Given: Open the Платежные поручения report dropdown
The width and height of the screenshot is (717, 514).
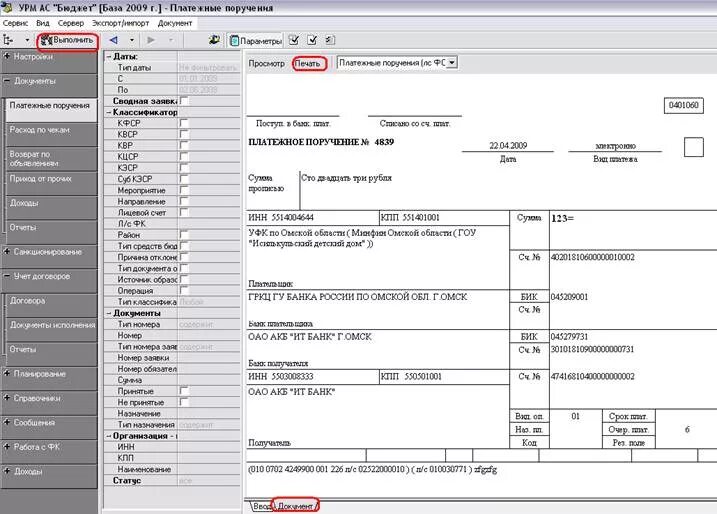Looking at the screenshot, I should coord(452,63).
